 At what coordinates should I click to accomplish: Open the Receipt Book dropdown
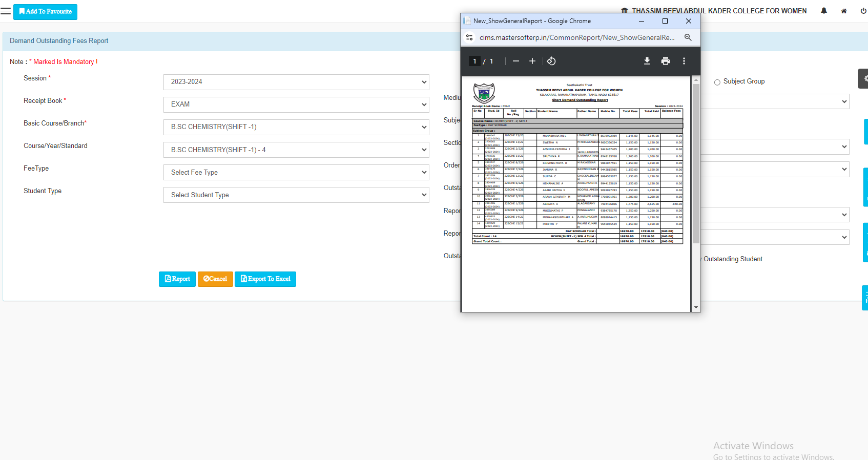(296, 104)
